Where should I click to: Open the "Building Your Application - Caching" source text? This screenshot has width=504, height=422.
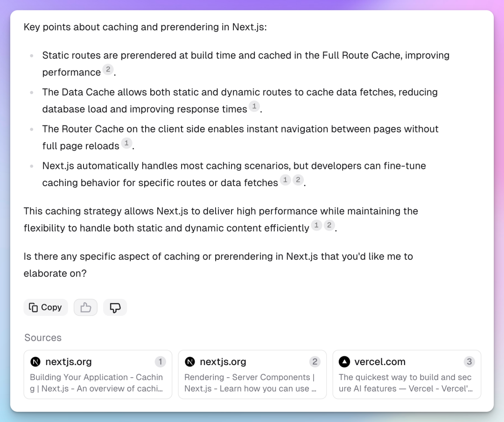[x=97, y=383]
